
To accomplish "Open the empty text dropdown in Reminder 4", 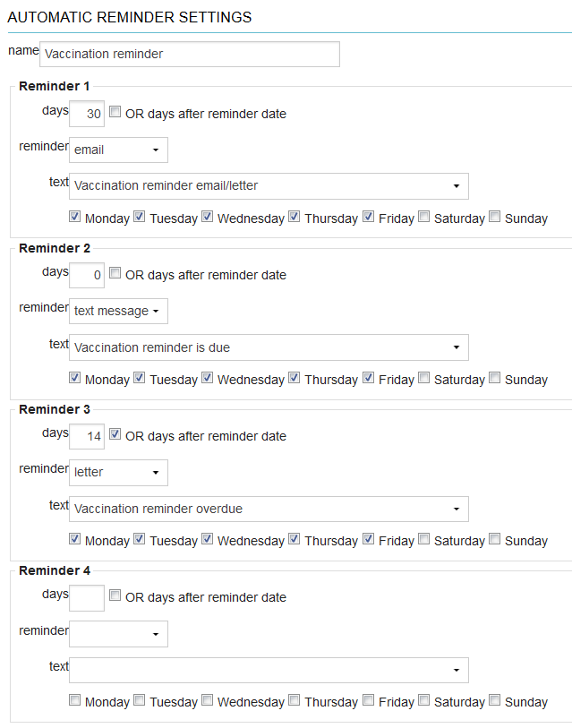I will pyautogui.click(x=269, y=670).
